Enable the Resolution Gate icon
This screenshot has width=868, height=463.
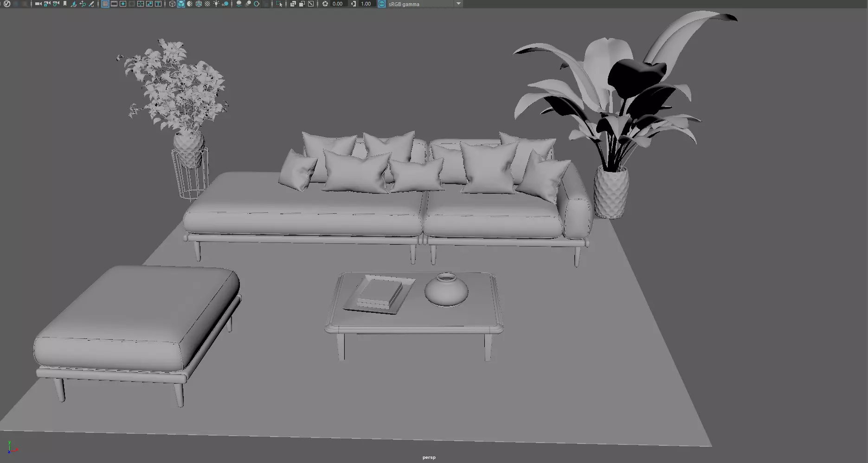point(123,4)
